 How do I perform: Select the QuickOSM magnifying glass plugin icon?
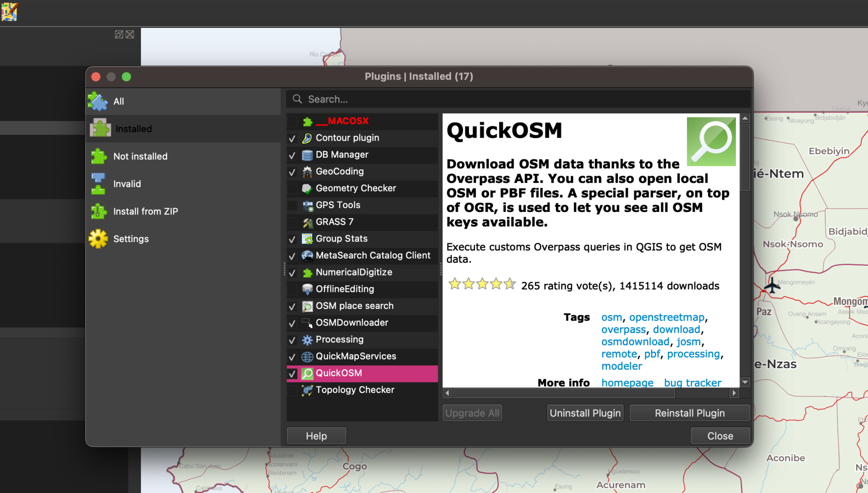(x=307, y=373)
